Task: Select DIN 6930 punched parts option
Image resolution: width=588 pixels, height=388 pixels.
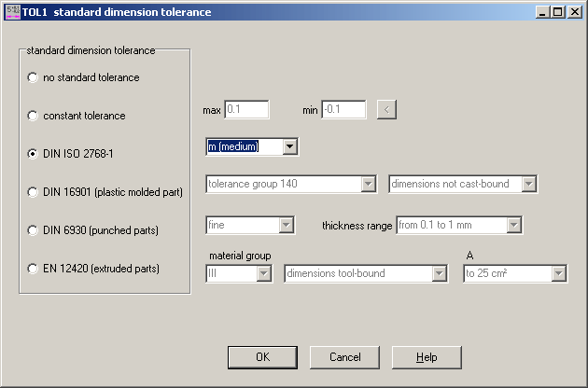Action: [x=35, y=230]
